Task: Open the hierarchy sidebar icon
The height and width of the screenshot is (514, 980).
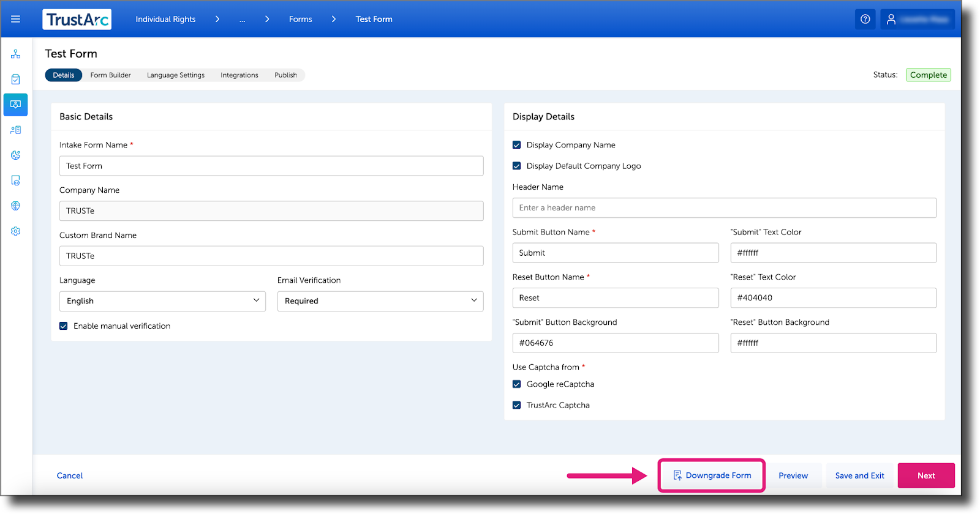Action: tap(15, 54)
